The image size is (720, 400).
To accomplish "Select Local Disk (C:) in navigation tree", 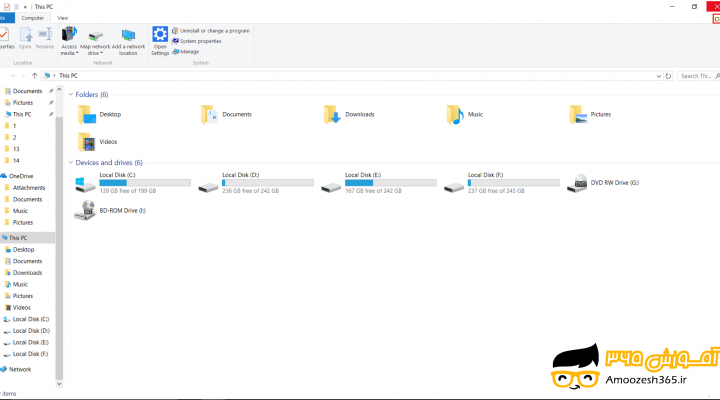I will (x=30, y=319).
